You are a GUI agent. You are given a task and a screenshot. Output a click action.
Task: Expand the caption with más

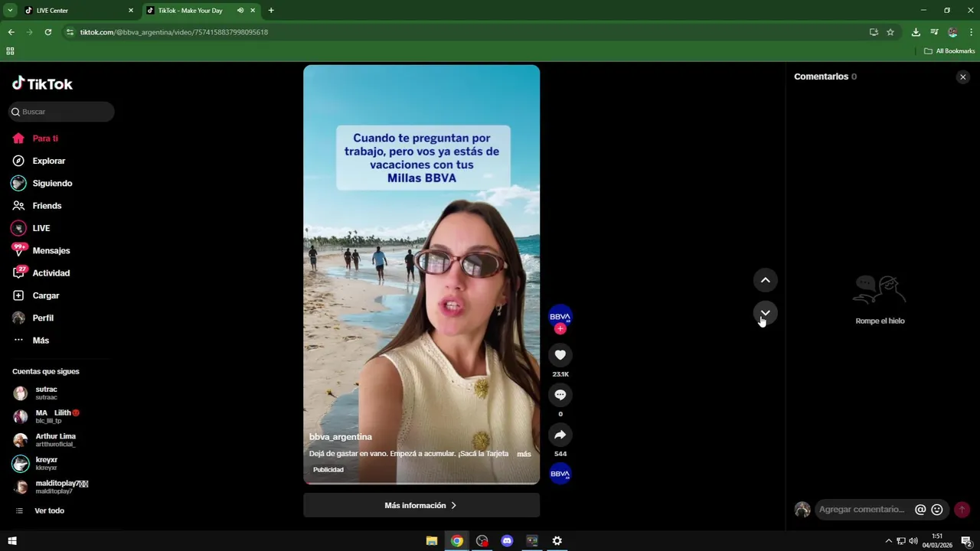tap(524, 454)
